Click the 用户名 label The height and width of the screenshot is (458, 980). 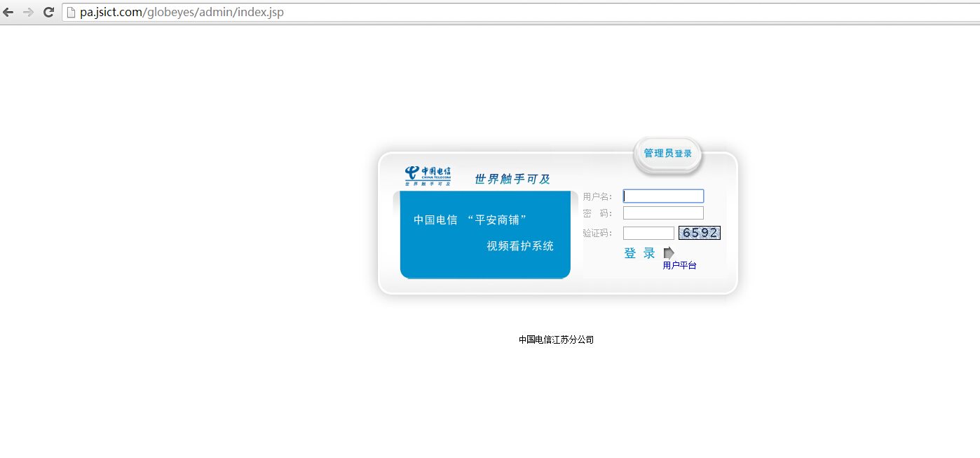(597, 197)
